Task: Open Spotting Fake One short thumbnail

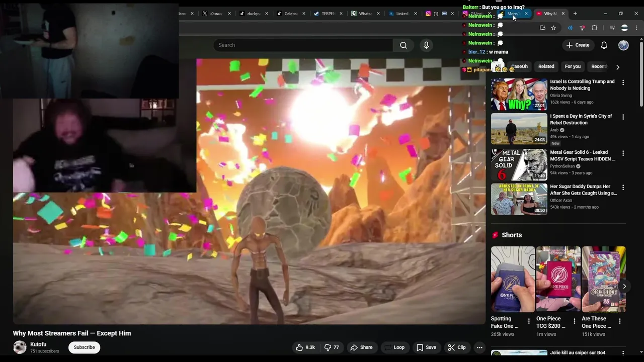Action: click(x=513, y=279)
